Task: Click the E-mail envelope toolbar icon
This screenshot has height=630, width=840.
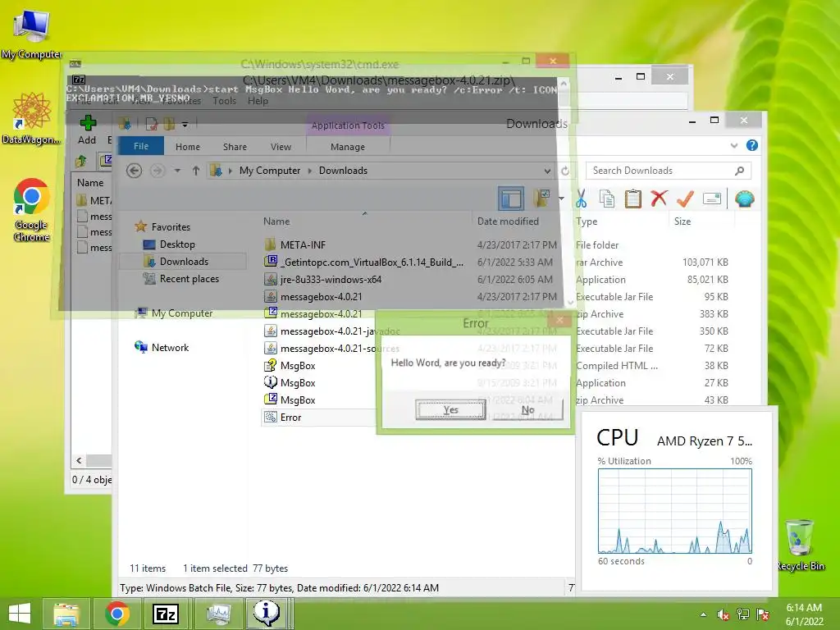Action: [712, 199]
